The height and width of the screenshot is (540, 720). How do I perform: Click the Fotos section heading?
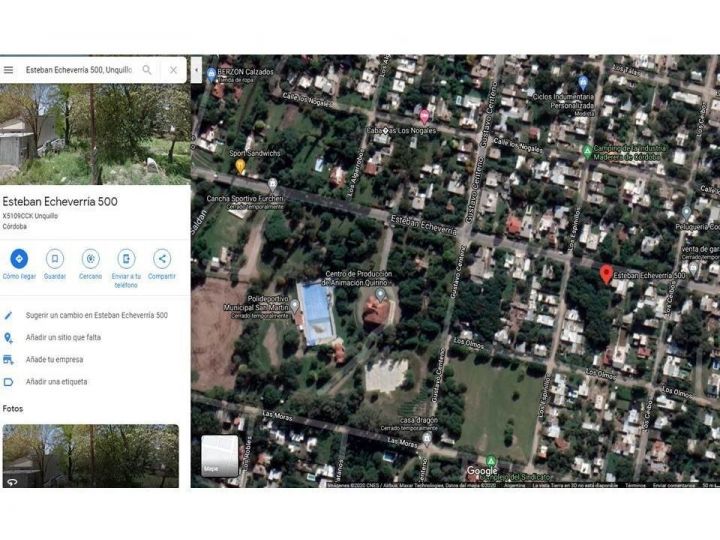tap(13, 409)
